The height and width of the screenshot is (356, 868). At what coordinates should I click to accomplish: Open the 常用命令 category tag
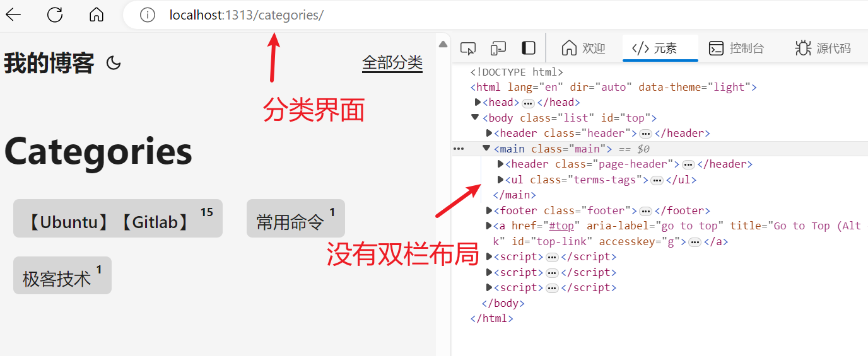pos(296,218)
